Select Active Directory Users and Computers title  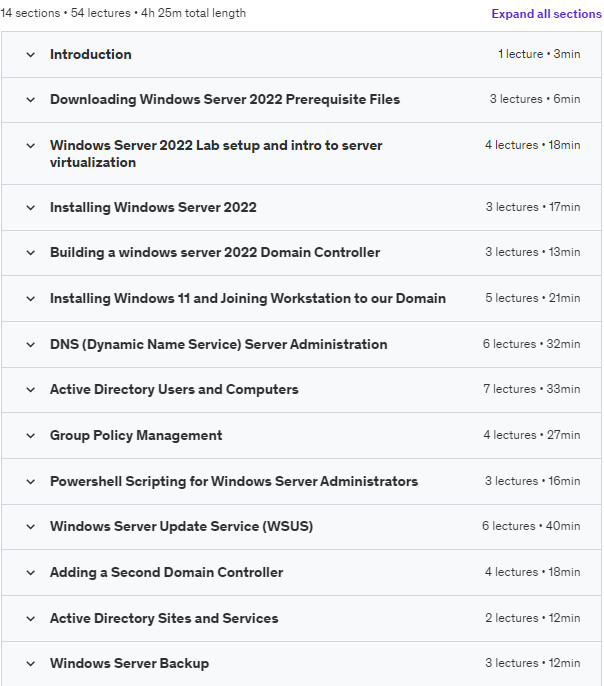[x=174, y=389]
